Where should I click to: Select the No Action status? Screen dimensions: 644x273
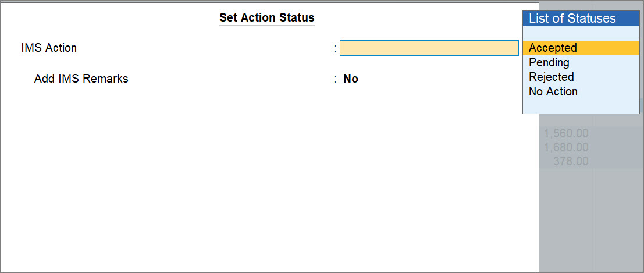coord(553,91)
